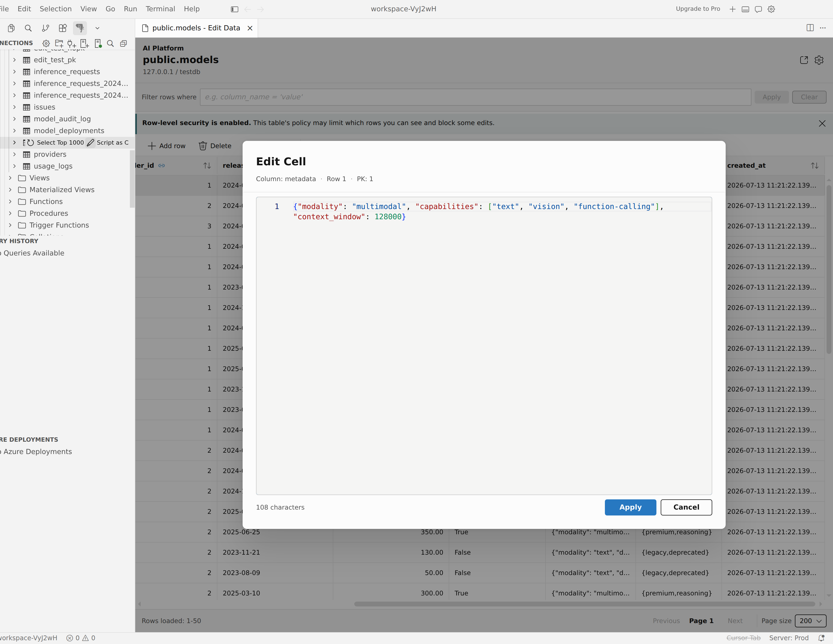
Task: Click inside the metadata JSON editor
Action: 484,346
